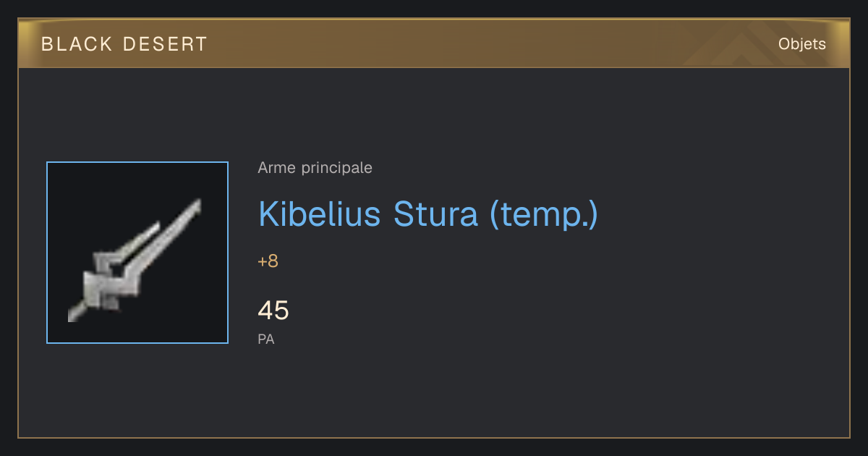This screenshot has width=868, height=456.
Task: Select the Arme principale category label
Action: (x=315, y=168)
